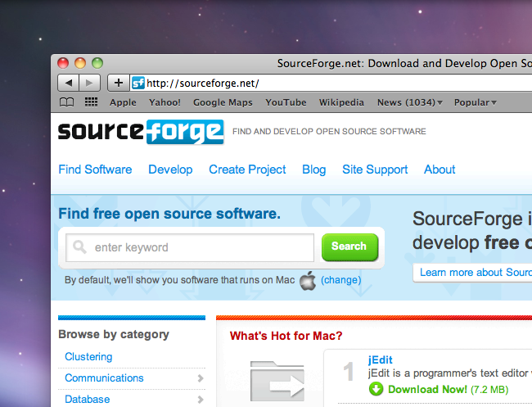Open Wikipedia bookmark
Viewport: 532px width, 407px height.
pos(341,102)
